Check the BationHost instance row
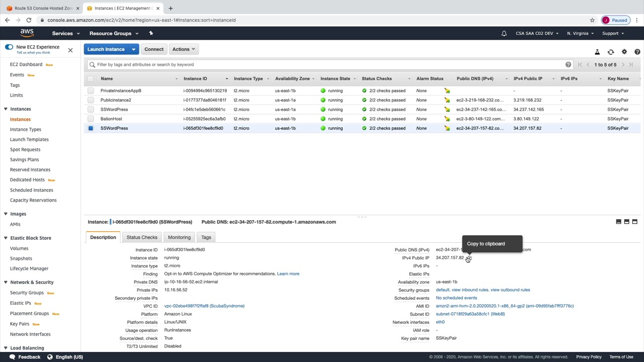The image size is (644, 362). pos(91,119)
